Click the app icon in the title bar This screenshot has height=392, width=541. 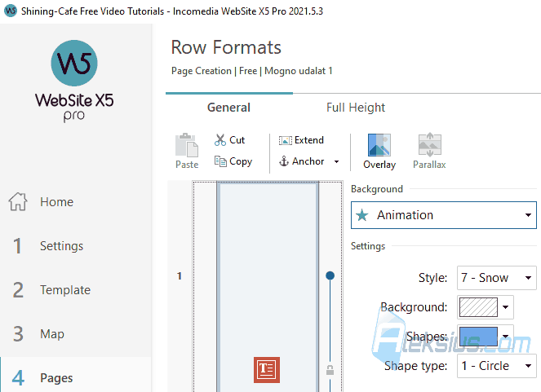pos(11,11)
